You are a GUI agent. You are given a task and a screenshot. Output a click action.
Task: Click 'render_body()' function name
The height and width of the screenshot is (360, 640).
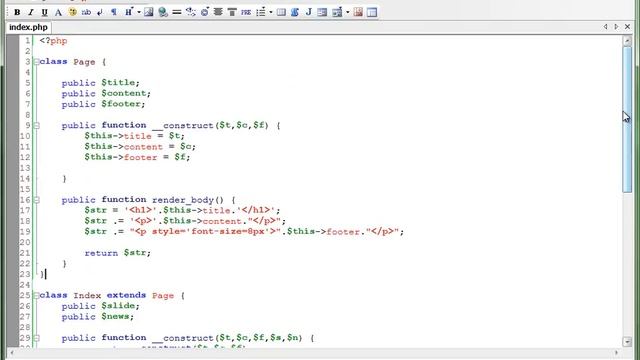[188, 200]
